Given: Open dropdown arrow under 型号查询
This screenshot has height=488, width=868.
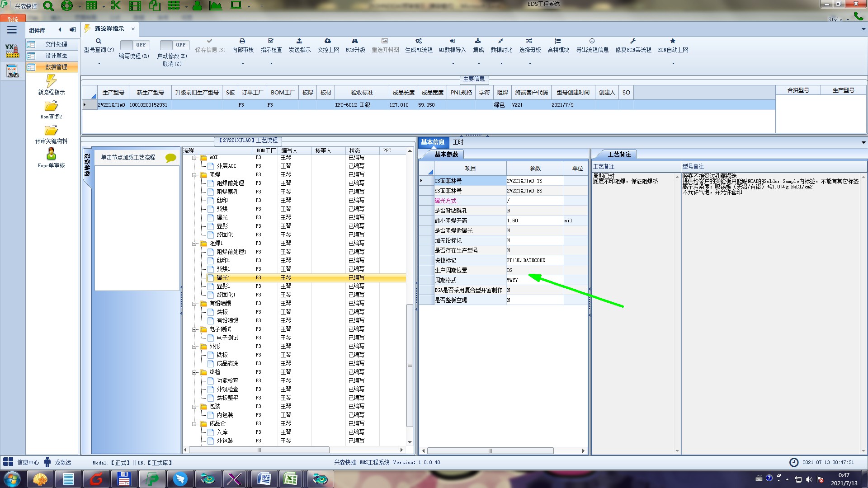Looking at the screenshot, I should point(99,64).
